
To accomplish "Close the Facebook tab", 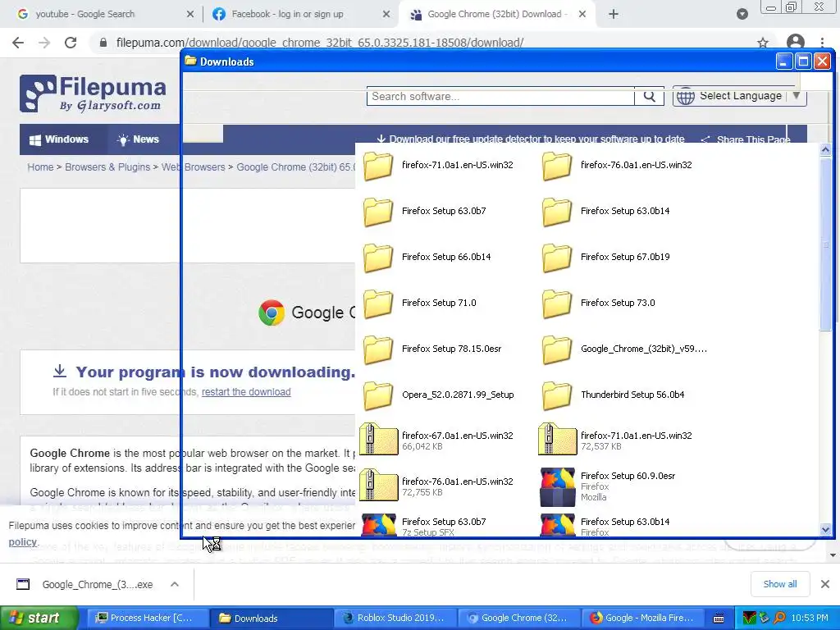I will coord(386,15).
